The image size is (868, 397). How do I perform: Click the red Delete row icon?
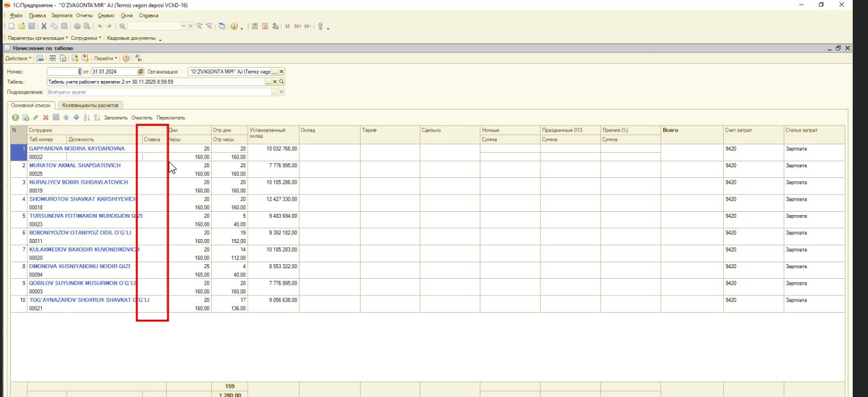click(46, 118)
